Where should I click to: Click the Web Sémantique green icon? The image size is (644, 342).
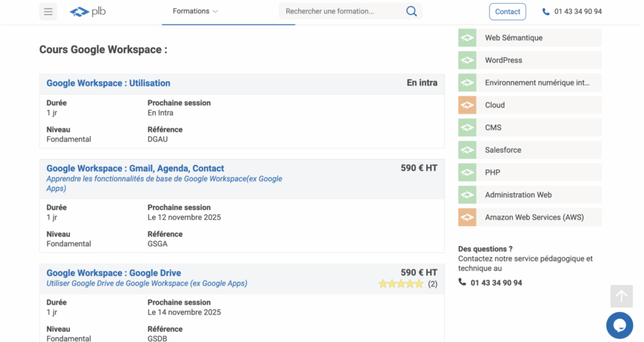click(467, 38)
